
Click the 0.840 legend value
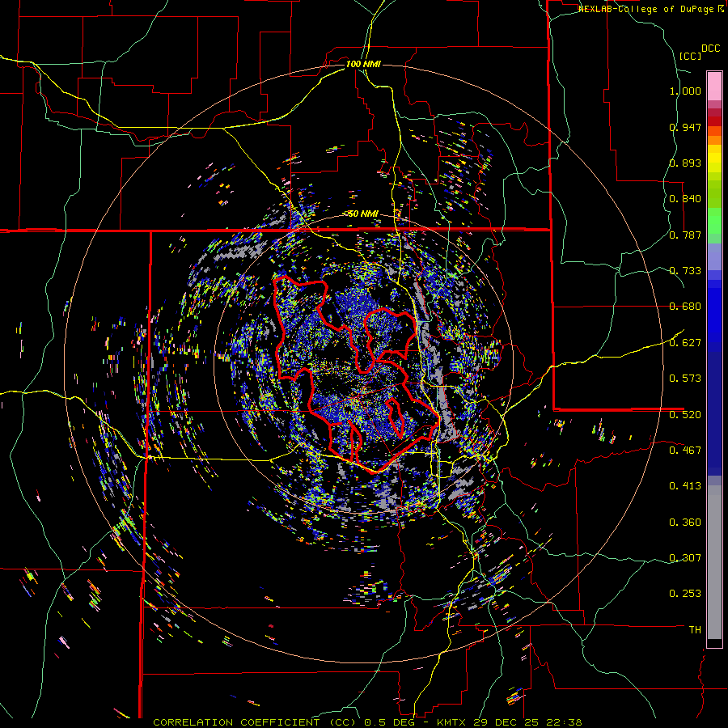pyautogui.click(x=685, y=199)
